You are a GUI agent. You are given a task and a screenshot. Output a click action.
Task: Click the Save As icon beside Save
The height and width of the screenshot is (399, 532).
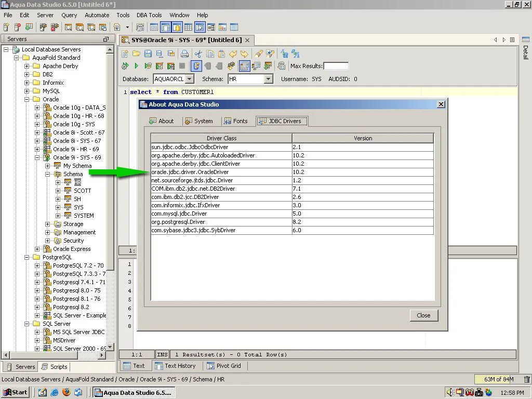[159, 54]
